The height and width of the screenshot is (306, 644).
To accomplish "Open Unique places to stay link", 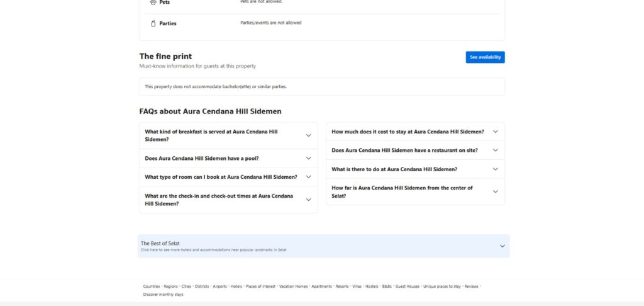I will click(442, 286).
